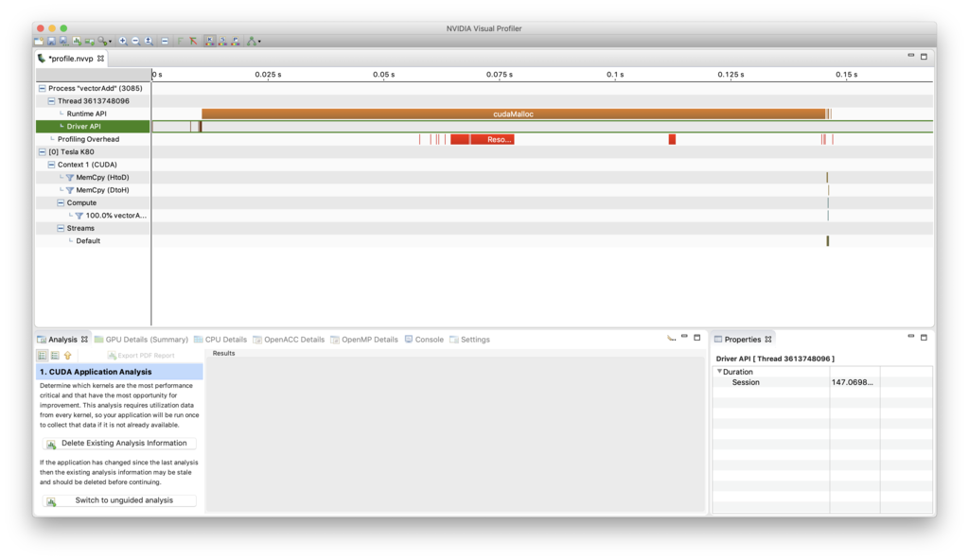Image resolution: width=969 pixels, height=560 pixels.
Task: Toggle color timeline by kernel (K)
Action: coord(209,42)
